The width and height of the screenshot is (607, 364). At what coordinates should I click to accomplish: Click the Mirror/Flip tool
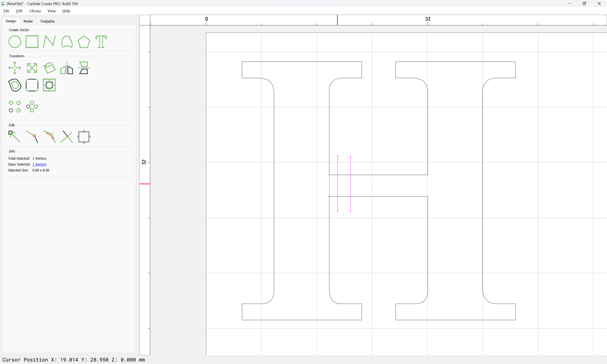pos(67,68)
